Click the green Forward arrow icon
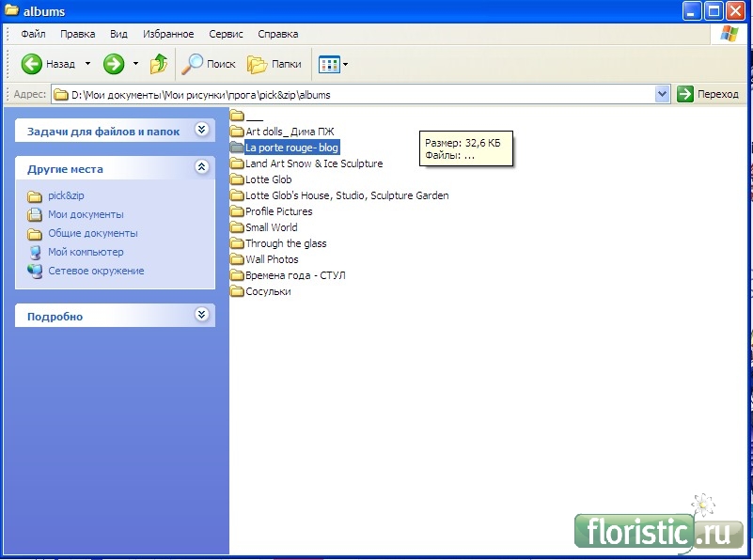 (x=114, y=64)
